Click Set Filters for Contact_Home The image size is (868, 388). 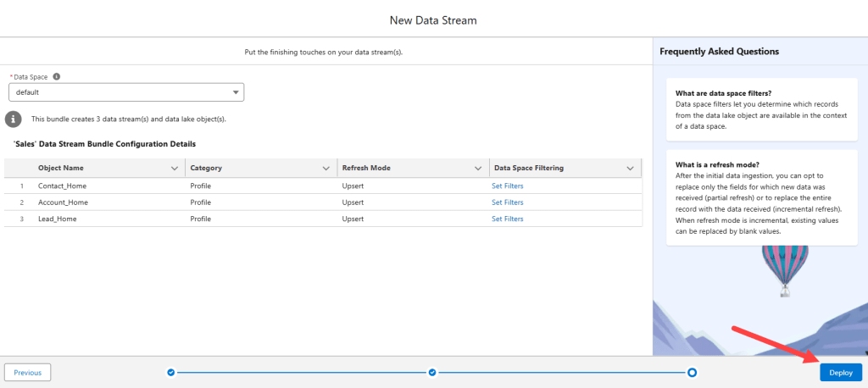point(508,186)
